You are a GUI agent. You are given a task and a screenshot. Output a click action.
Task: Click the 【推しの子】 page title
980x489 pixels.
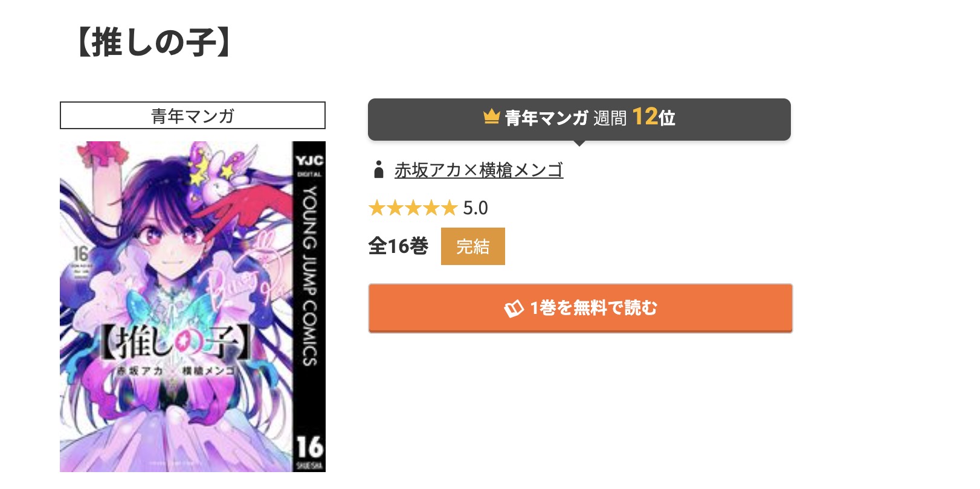click(x=154, y=42)
